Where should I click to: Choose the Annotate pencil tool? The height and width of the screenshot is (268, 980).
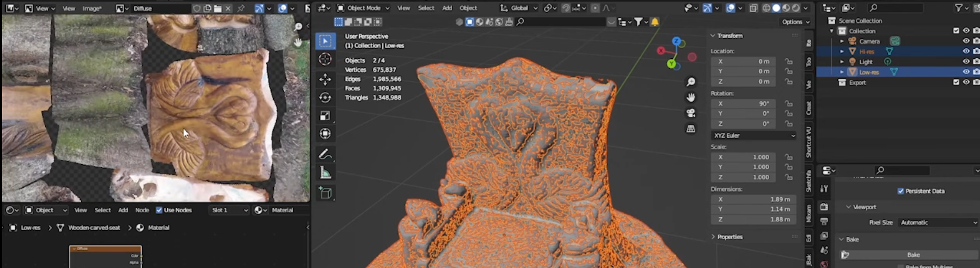coord(325,154)
